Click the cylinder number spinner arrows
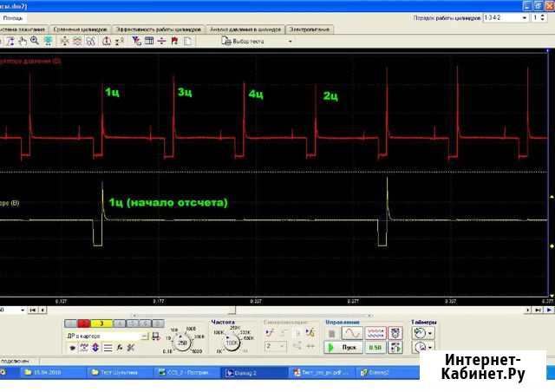Screen dimensions: 555x392 pos(542,17)
